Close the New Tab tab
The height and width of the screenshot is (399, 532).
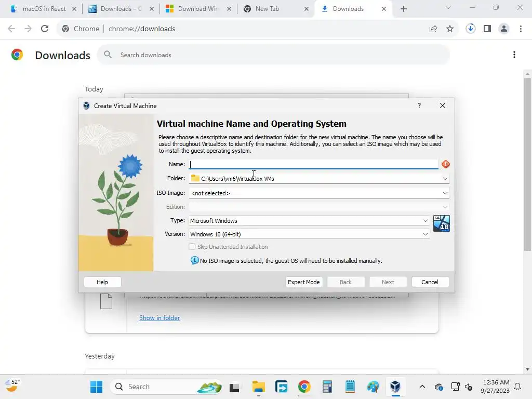(307, 9)
